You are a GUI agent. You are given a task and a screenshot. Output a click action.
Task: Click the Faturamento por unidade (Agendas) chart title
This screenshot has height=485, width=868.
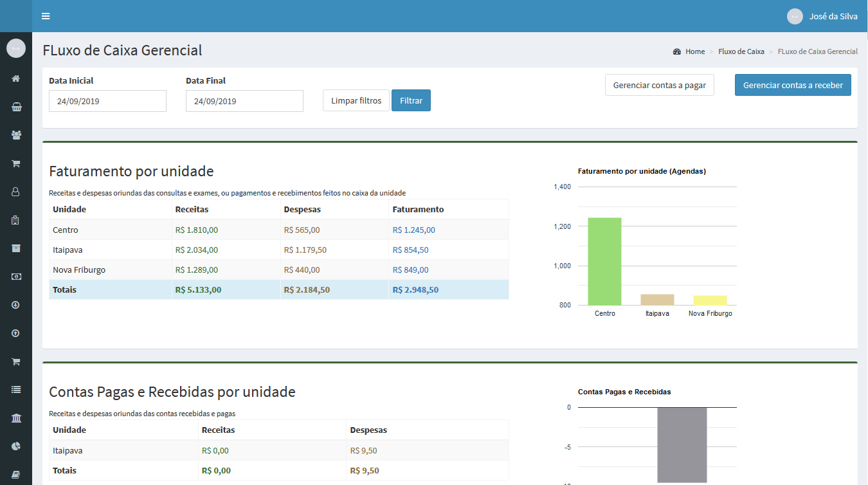tap(642, 171)
